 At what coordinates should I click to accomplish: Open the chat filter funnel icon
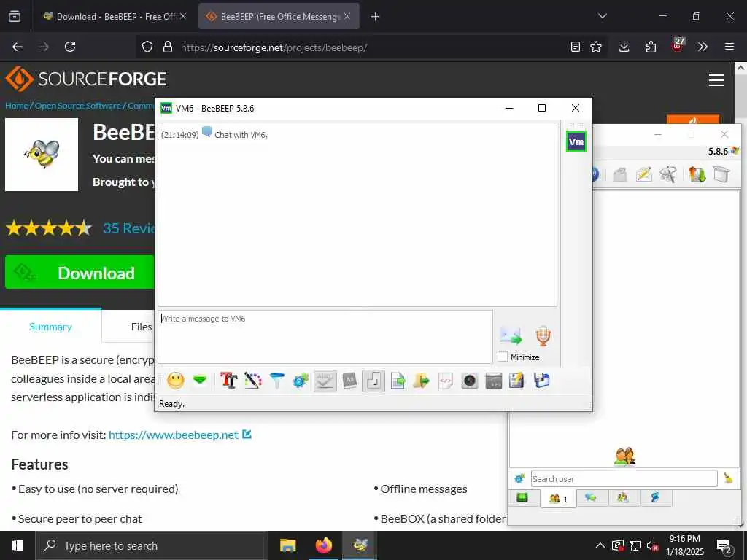click(276, 381)
